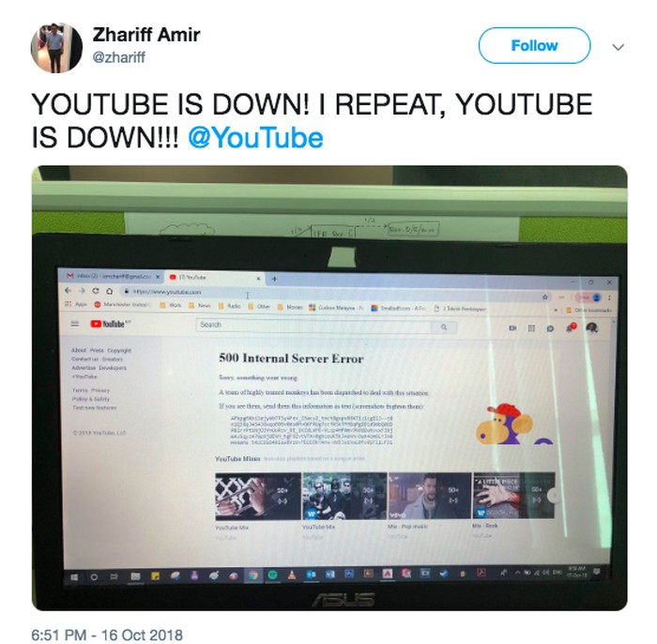Open the YouTube apps grid icon
This screenshot has height=644, width=657.
pyautogui.click(x=531, y=328)
